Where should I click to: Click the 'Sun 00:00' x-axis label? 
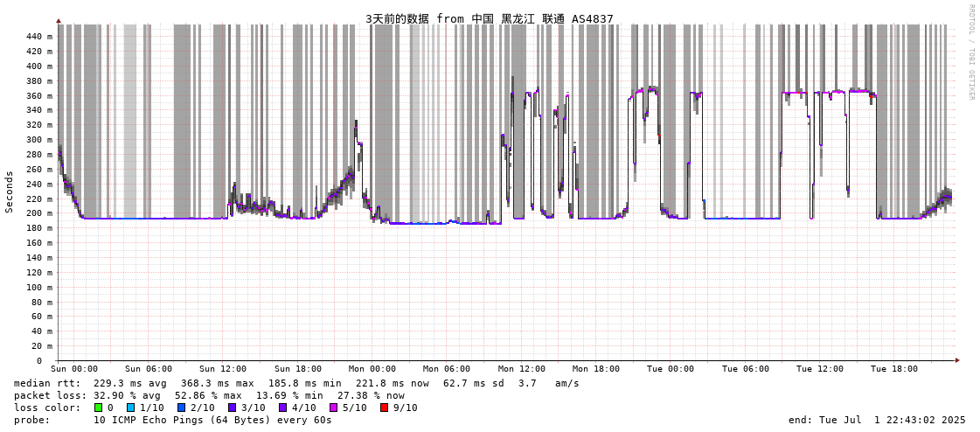(74, 369)
